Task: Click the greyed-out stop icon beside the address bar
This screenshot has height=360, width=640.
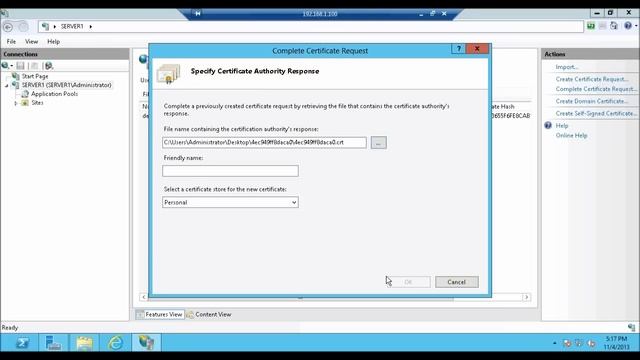Action: pyautogui.click(x=602, y=26)
